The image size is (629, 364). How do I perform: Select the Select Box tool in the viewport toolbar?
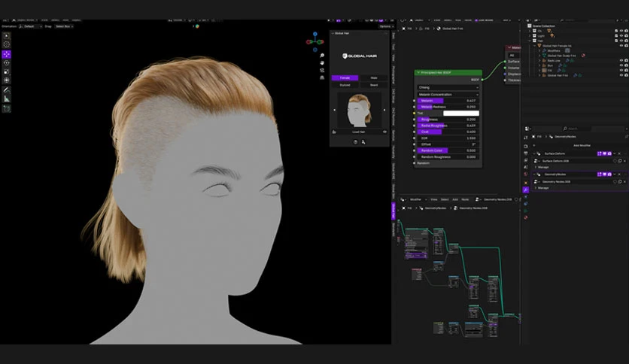coord(7,35)
